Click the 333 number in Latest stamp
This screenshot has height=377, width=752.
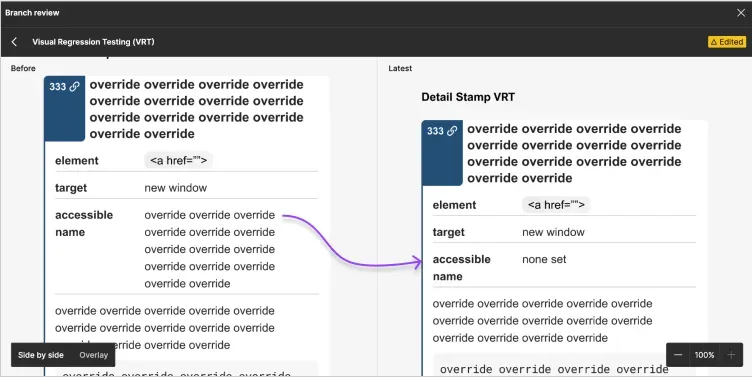tap(435, 131)
